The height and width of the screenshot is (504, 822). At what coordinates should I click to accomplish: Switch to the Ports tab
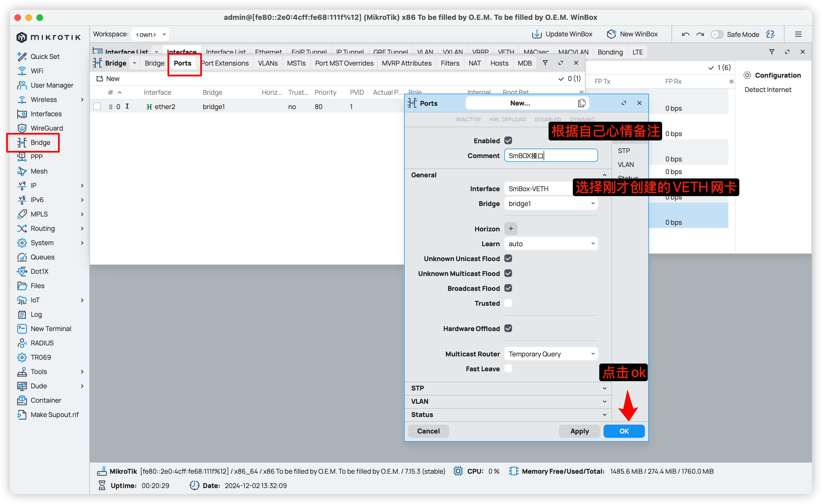pos(182,63)
